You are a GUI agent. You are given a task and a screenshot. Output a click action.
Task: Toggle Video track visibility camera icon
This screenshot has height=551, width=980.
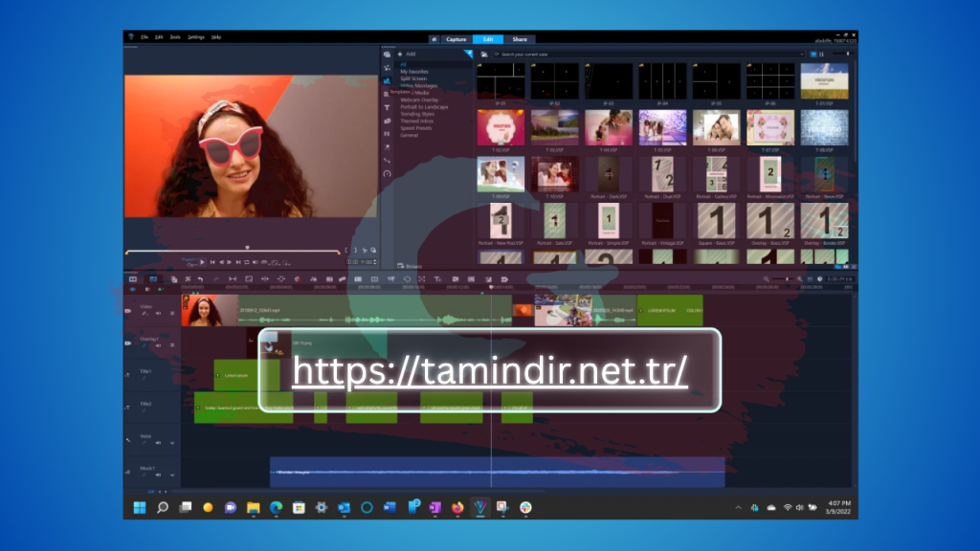pos(128,311)
